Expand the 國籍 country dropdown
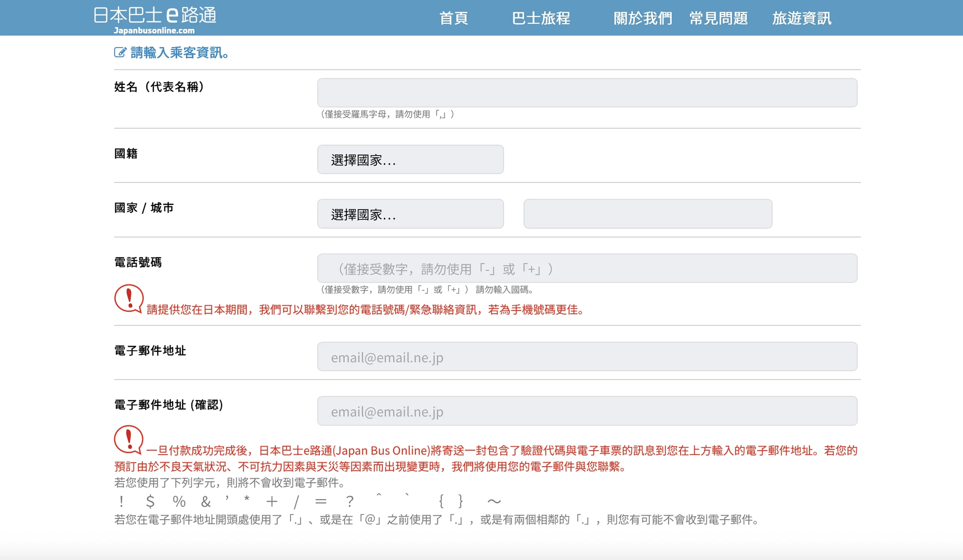 [410, 159]
